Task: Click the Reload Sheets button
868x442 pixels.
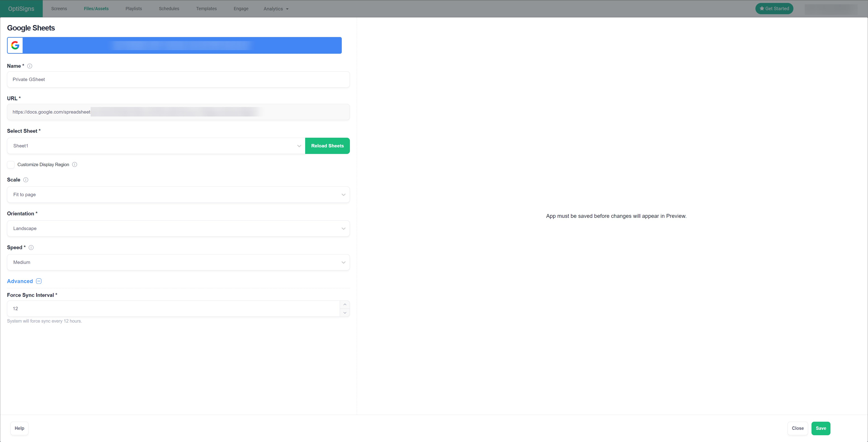Action: [x=327, y=146]
